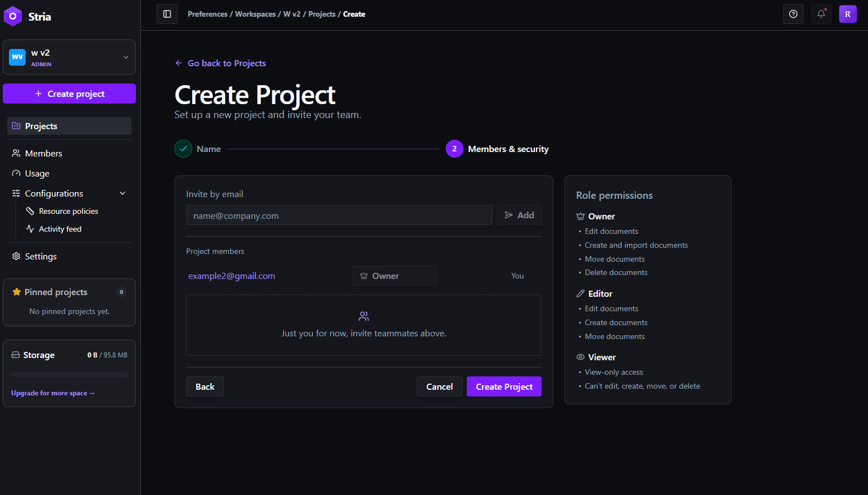This screenshot has height=495, width=868.
Task: Open the R user avatar menu
Action: click(x=848, y=14)
